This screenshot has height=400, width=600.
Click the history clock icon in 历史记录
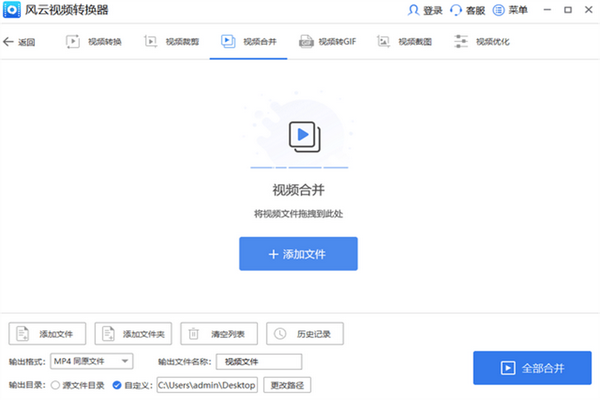coord(280,334)
